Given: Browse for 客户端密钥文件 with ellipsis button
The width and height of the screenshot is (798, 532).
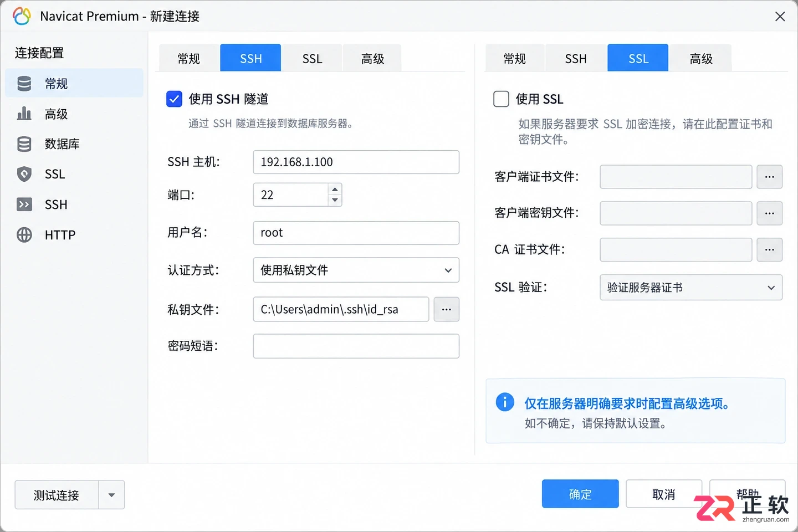Looking at the screenshot, I should 770,213.
